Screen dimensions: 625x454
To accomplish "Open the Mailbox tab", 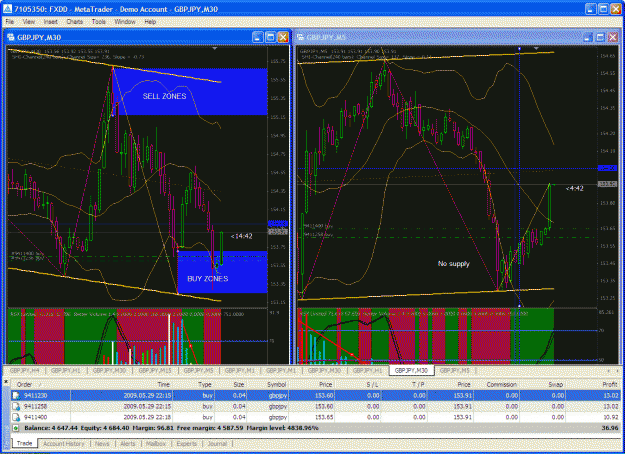I will 155,444.
